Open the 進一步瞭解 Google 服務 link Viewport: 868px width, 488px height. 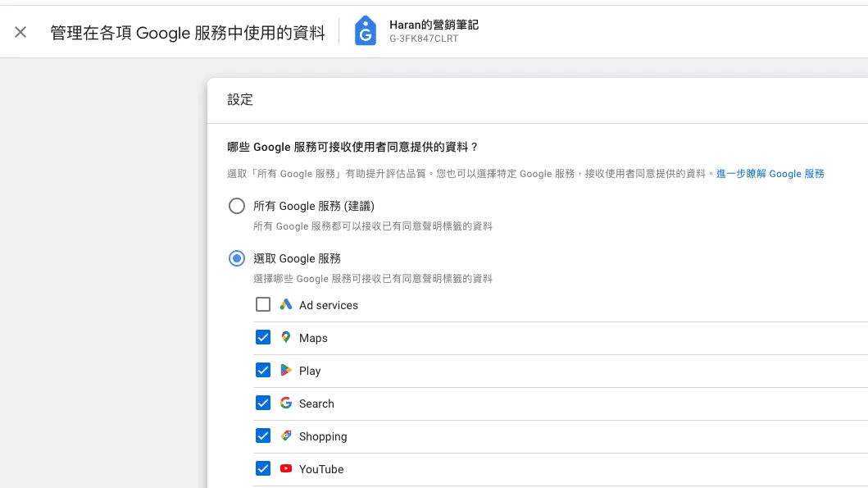(770, 174)
